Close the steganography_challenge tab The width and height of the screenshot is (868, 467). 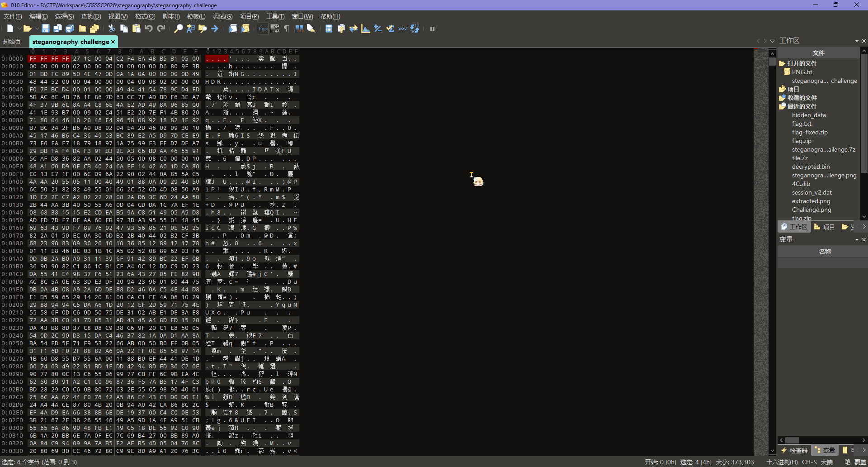pos(113,42)
